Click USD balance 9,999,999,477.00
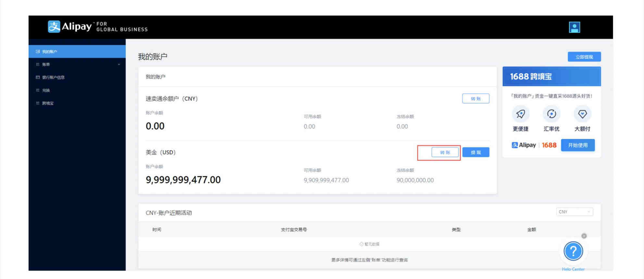Image resolution: width=644 pixels, height=279 pixels. click(183, 180)
